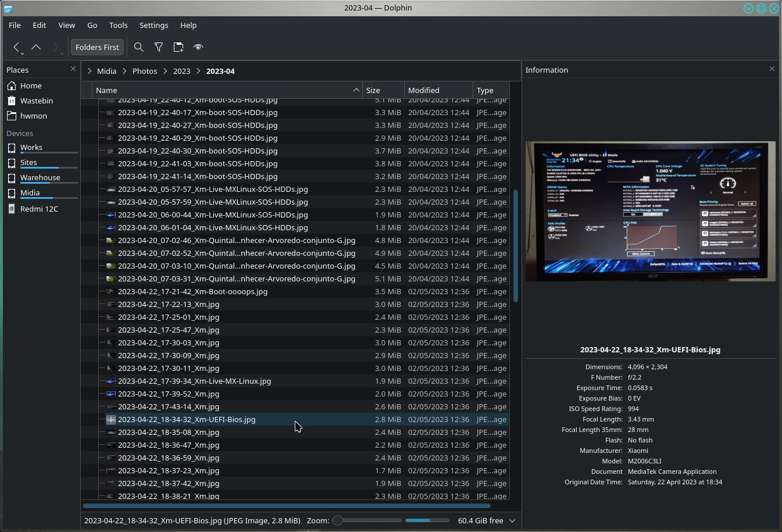This screenshot has width=782, height=532.
Task: Expand breadcrumb arrow before Midia
Action: click(89, 71)
